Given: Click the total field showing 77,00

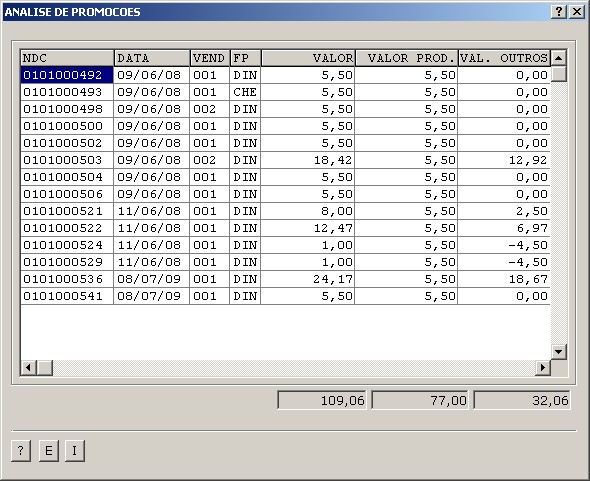Looking at the screenshot, I should [420, 400].
